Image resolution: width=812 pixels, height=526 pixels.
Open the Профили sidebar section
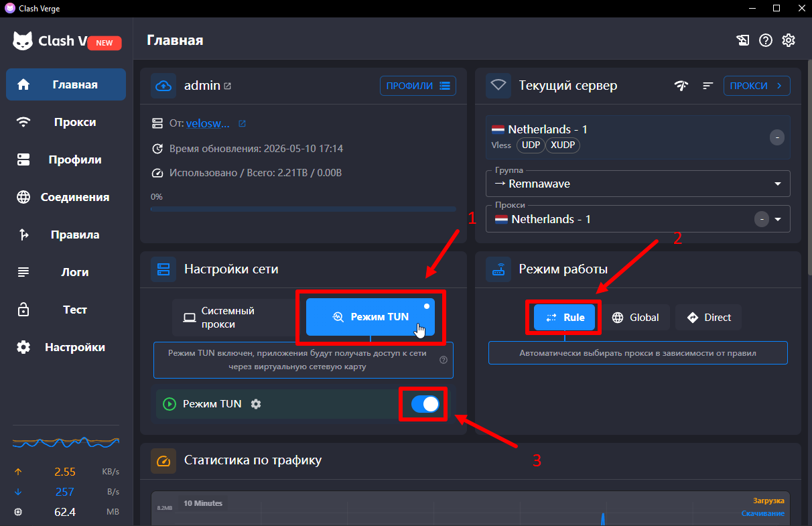[66, 159]
